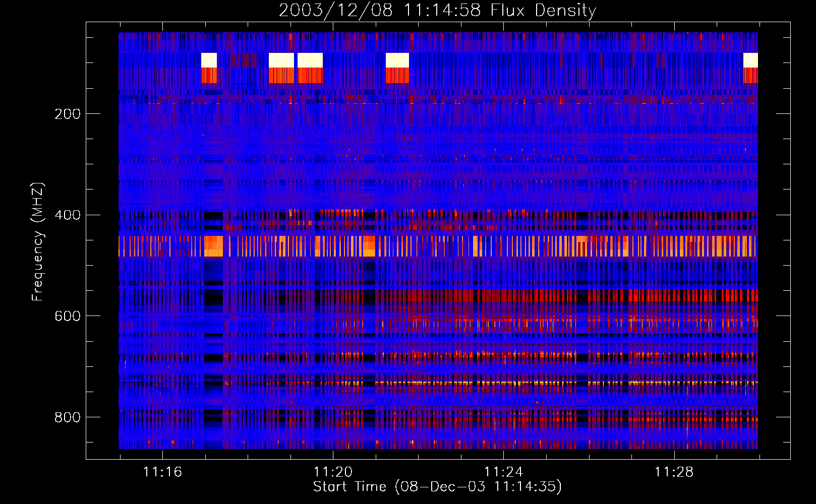Click the 11:20 time tick label
The height and width of the screenshot is (504, 816).
pyautogui.click(x=333, y=472)
